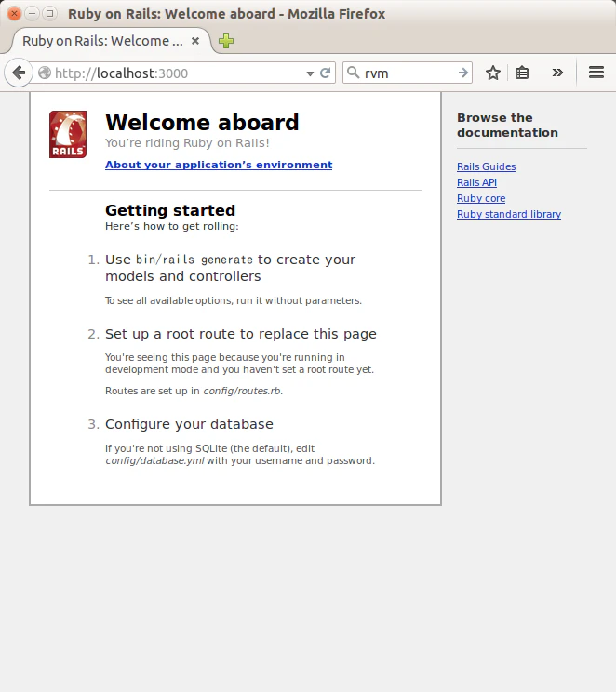
Task: Expand more toolbar tools chevron
Action: click(557, 73)
